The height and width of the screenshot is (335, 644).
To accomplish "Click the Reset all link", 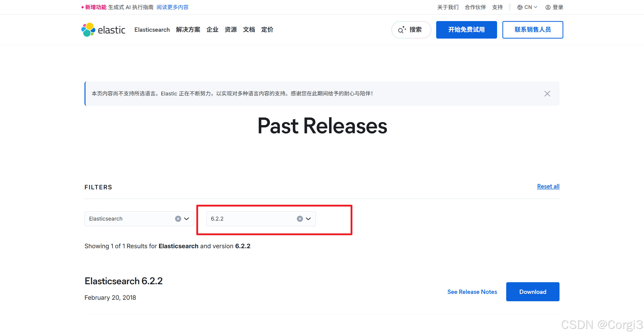I will tap(548, 186).
